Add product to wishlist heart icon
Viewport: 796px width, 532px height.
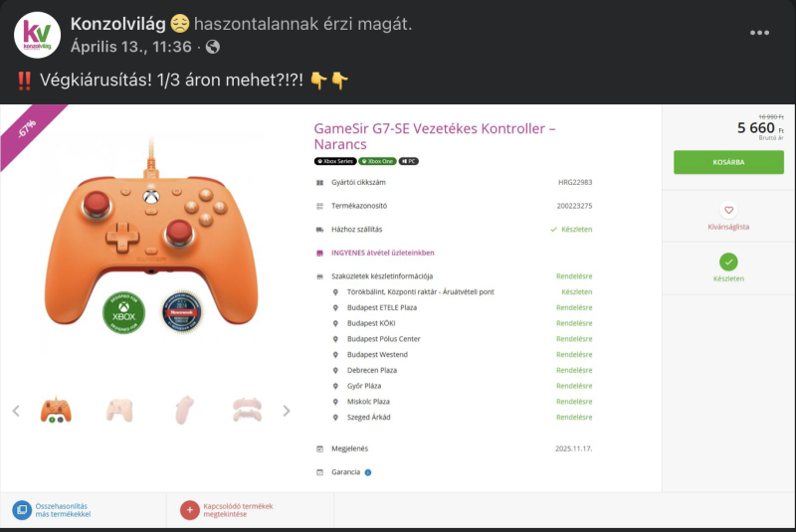pos(728,210)
